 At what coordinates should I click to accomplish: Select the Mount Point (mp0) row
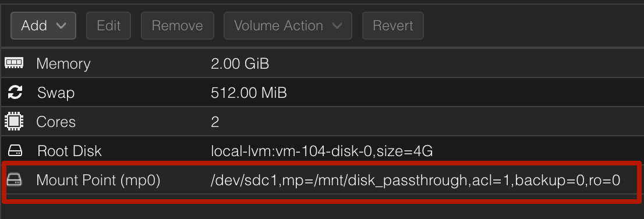pyautogui.click(x=322, y=180)
